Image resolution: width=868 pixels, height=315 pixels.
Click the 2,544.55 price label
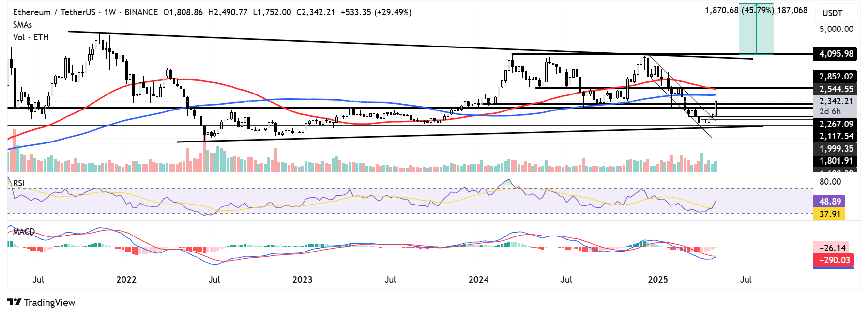click(835, 89)
